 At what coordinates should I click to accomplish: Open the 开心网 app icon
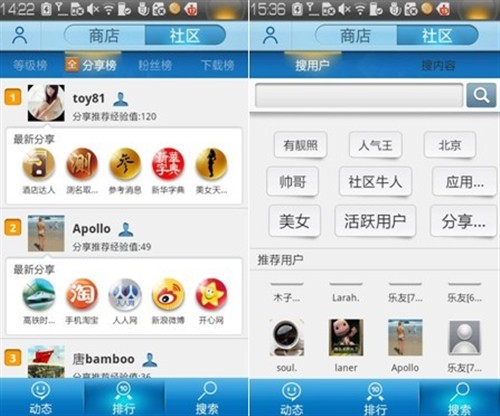click(x=211, y=295)
